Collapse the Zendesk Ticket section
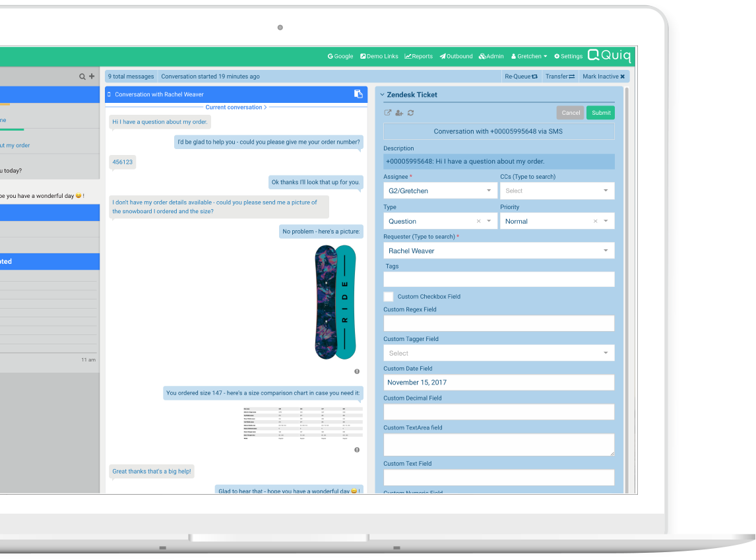 (x=383, y=95)
